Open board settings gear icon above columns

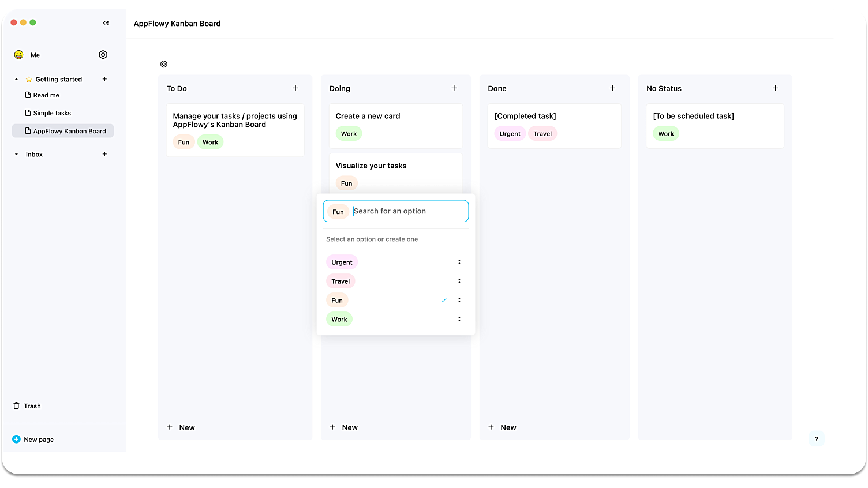[164, 64]
